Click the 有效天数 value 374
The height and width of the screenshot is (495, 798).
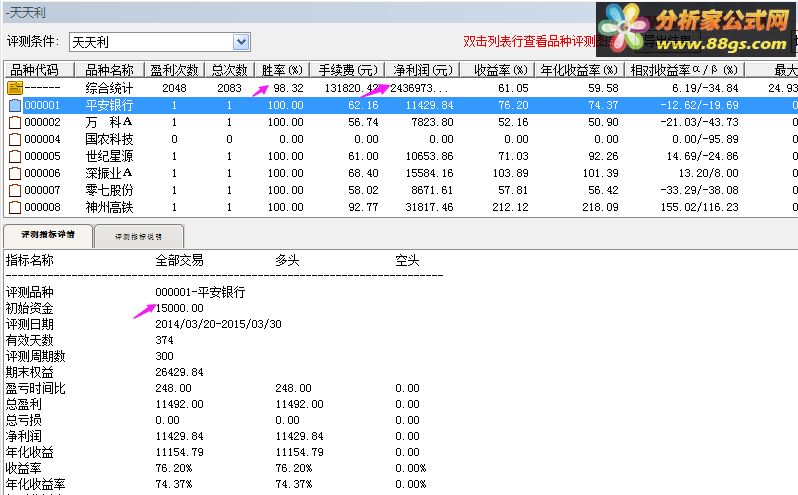pos(164,340)
